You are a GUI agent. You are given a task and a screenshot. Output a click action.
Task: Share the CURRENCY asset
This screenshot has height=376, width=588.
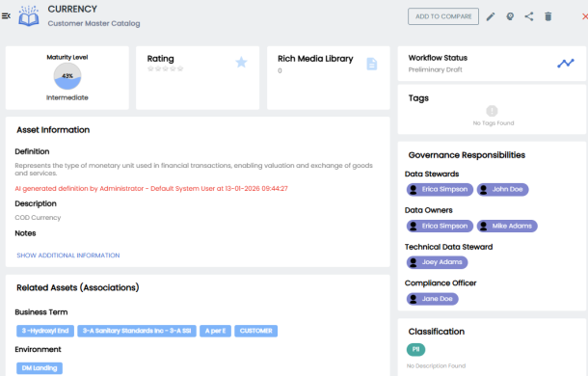click(x=529, y=16)
